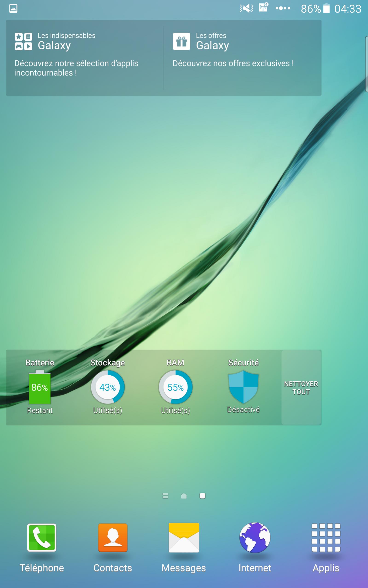Open the Téléphone app
368x588 pixels.
pyautogui.click(x=42, y=538)
